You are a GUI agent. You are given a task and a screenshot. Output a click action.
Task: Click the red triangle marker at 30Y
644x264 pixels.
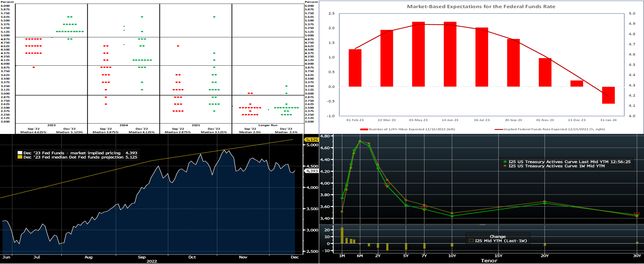click(x=637, y=214)
